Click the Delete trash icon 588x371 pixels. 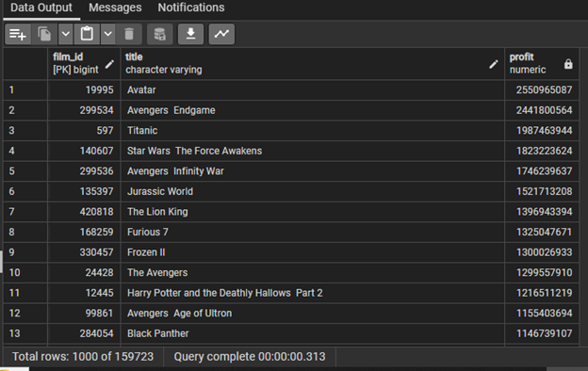tap(129, 34)
